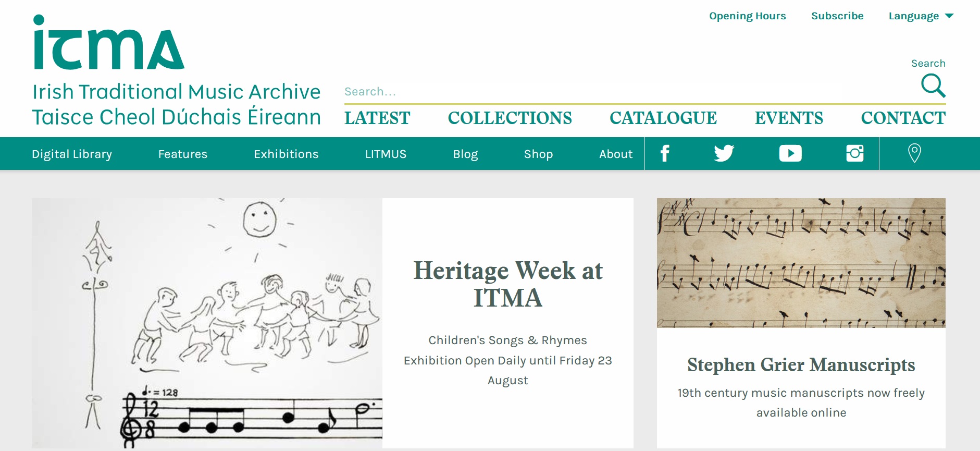Screen dimensions: 980x451
Task: Click the magnifying glass search icon
Action: coord(933,86)
